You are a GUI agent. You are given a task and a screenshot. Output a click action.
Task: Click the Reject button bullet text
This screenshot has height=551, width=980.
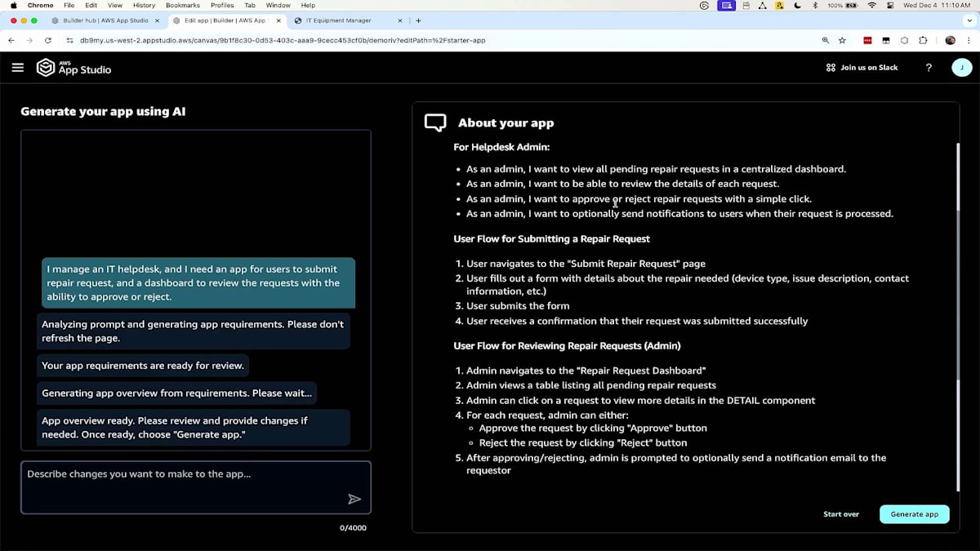point(583,443)
